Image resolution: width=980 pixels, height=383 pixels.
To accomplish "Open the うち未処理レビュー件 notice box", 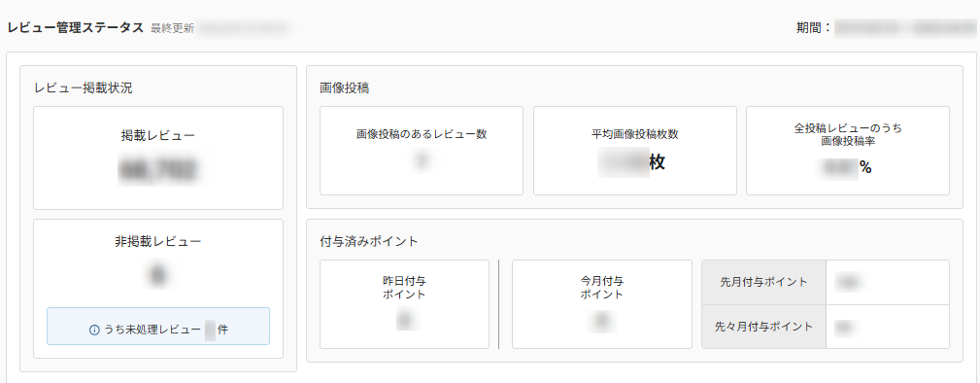I will tap(158, 326).
